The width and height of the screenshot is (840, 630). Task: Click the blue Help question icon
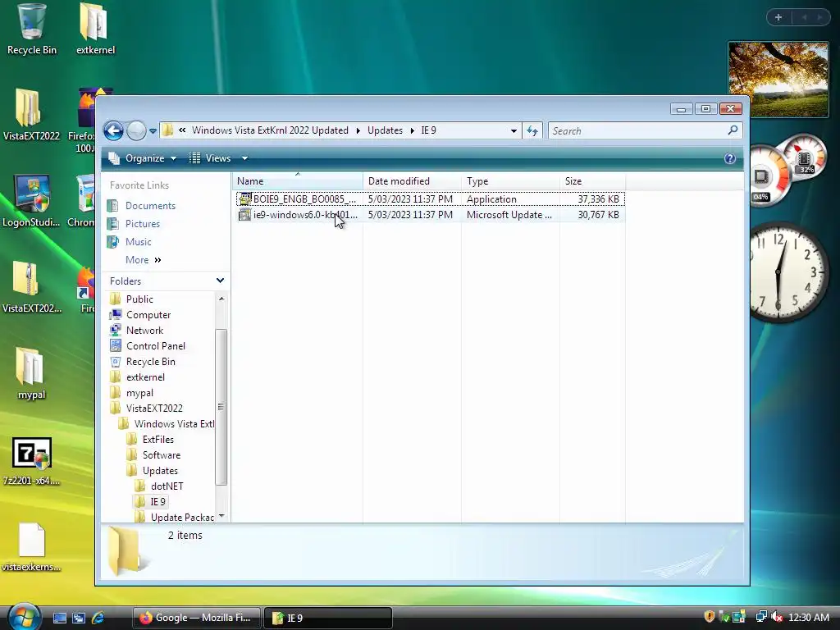pos(729,158)
